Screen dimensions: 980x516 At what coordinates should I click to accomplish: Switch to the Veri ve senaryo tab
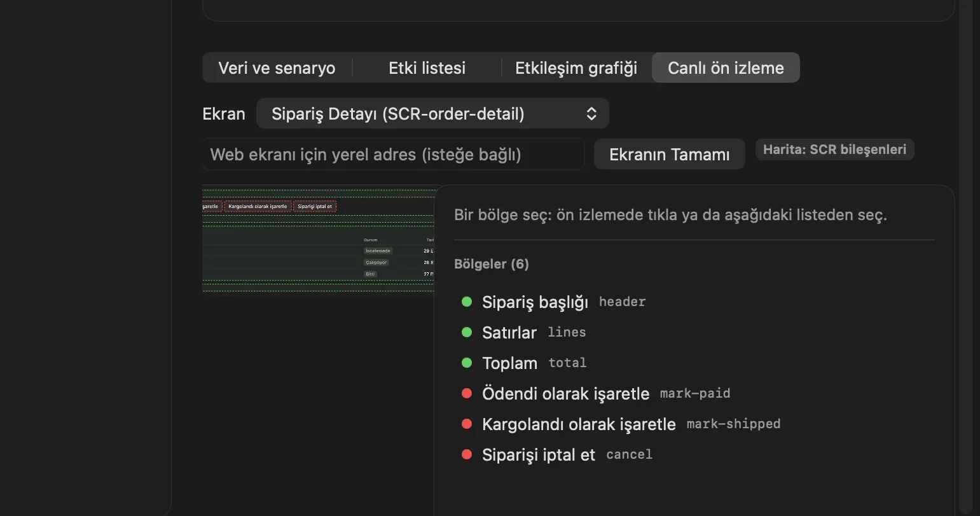click(277, 68)
